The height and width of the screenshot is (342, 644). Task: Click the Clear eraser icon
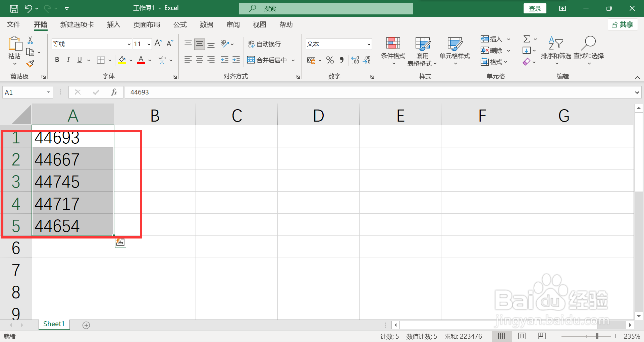tap(527, 62)
